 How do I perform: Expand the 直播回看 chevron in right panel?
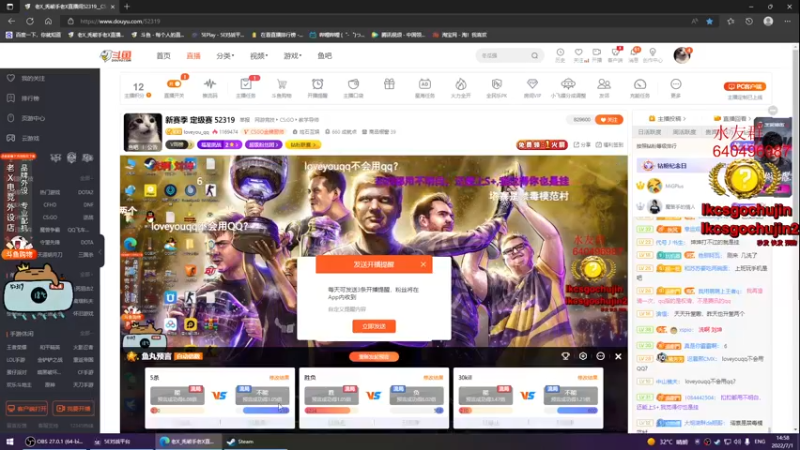tap(749, 119)
